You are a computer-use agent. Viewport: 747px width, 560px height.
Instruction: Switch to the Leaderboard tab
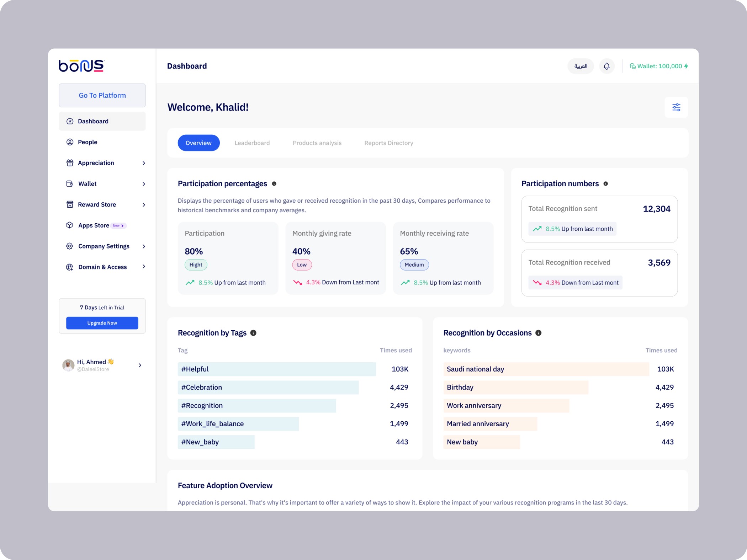tap(252, 143)
